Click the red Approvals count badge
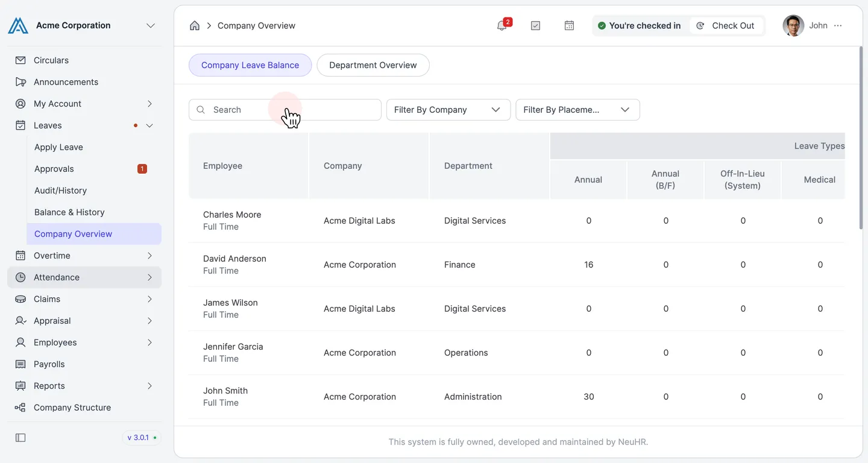 pyautogui.click(x=142, y=169)
